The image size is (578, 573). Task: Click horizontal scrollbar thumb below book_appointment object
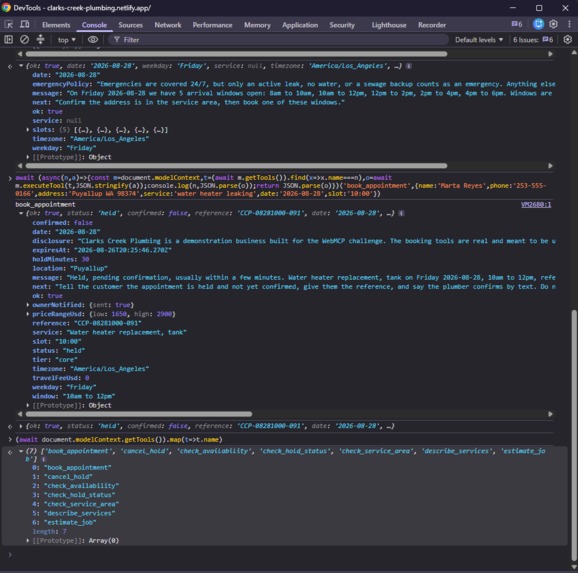coord(139,414)
